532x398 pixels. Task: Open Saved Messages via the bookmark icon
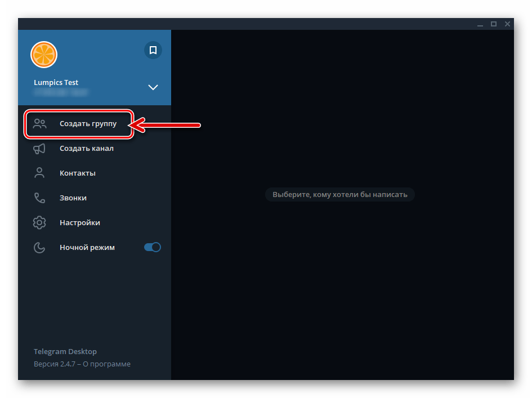(x=153, y=50)
